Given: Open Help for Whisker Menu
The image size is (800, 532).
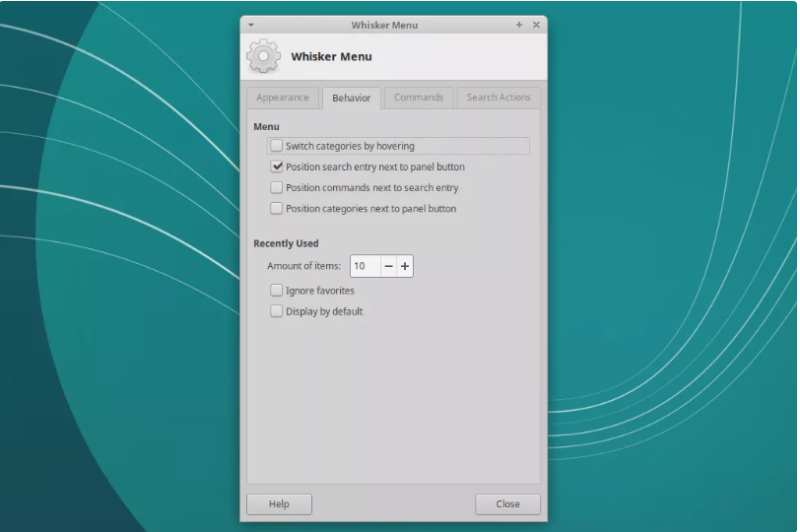Looking at the screenshot, I should coord(279,504).
